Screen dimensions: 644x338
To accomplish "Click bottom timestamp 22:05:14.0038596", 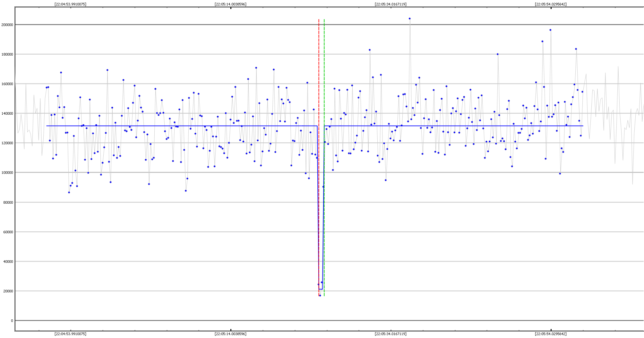I will pos(230,334).
